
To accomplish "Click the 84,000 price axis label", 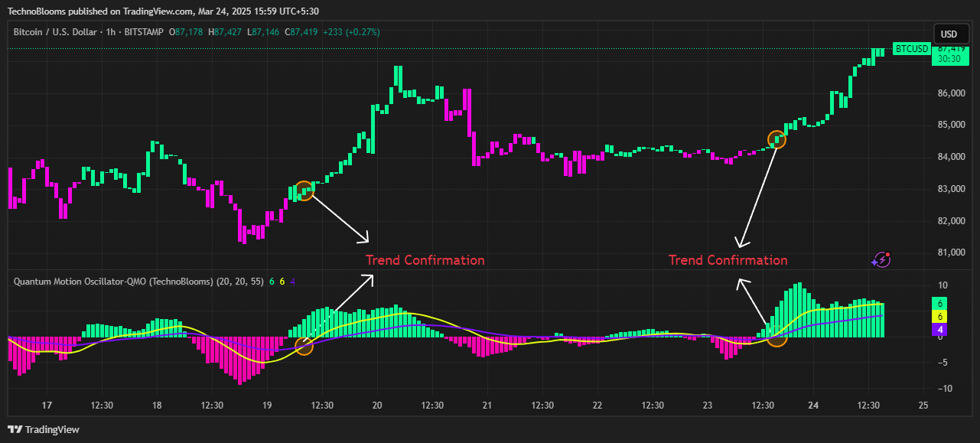I will [x=951, y=157].
